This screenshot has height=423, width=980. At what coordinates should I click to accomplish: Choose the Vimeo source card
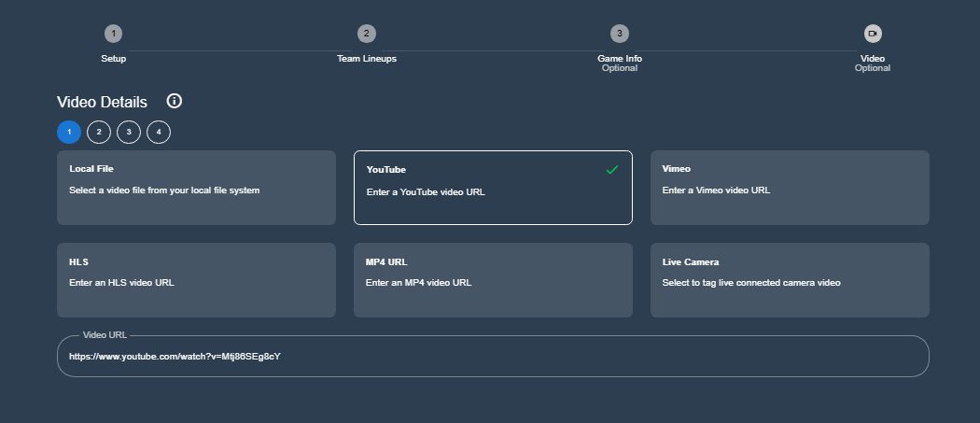click(790, 188)
